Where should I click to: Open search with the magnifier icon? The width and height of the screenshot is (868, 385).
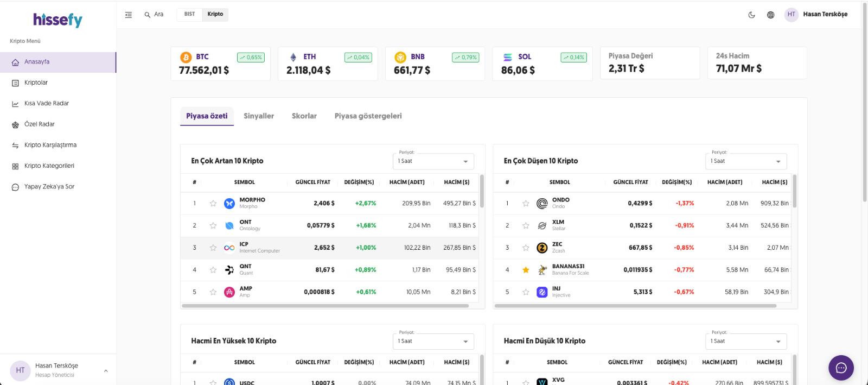tap(147, 15)
